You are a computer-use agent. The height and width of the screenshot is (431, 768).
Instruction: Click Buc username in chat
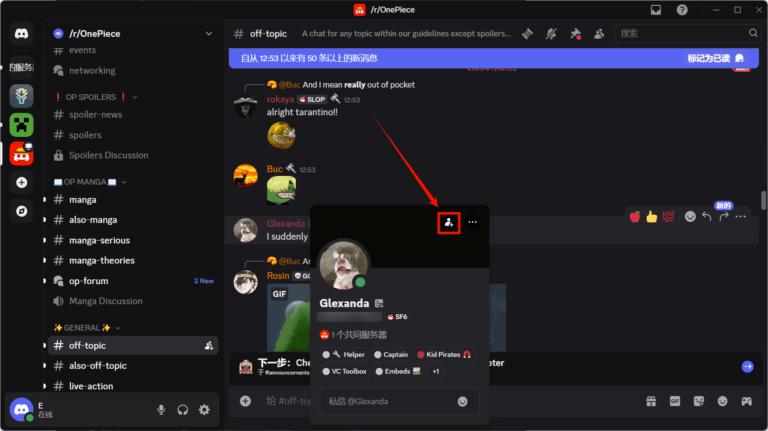point(274,169)
